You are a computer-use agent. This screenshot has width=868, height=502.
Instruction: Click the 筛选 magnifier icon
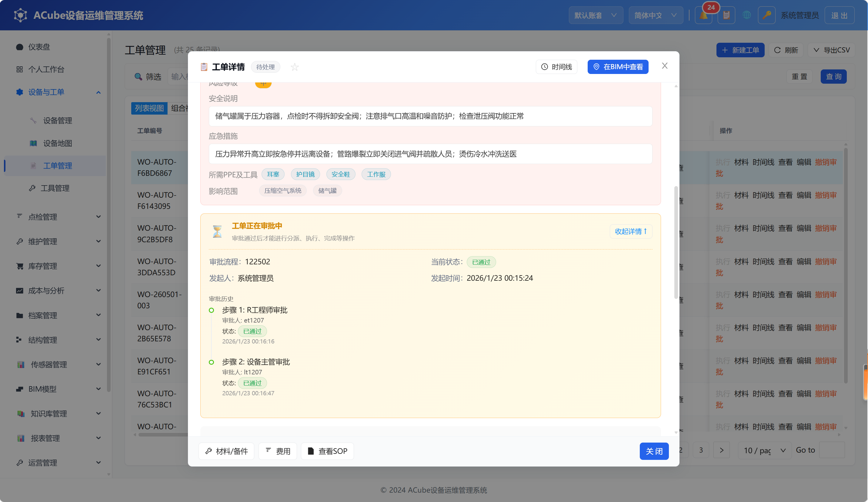point(138,76)
